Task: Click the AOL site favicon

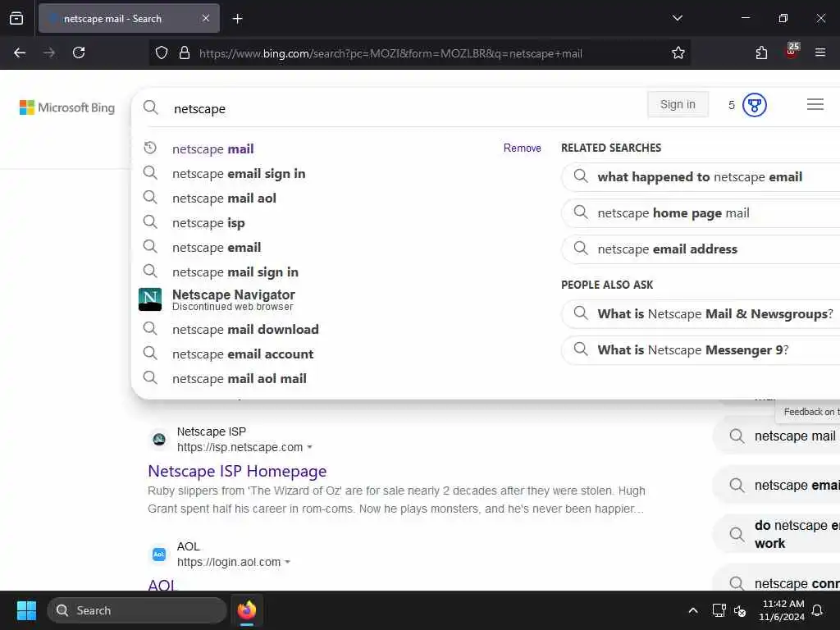Action: click(x=159, y=554)
